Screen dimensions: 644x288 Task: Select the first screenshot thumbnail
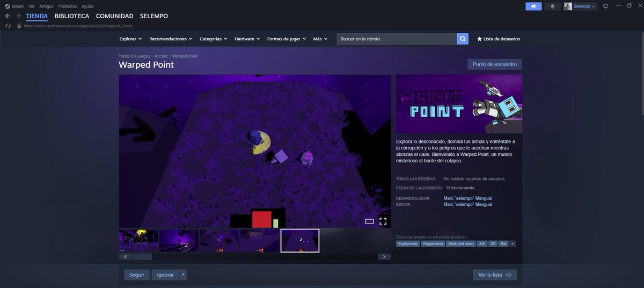point(138,240)
